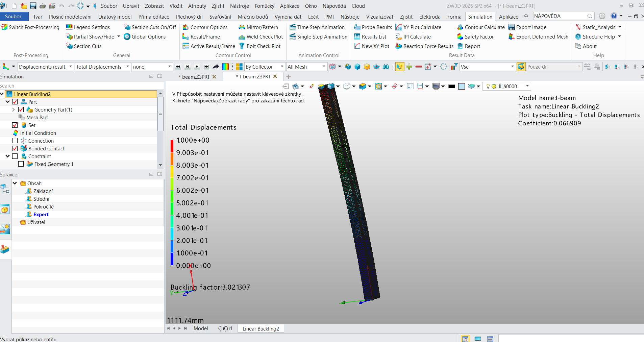The image size is (644, 342).
Task: Enable the Connection checkbox
Action: tap(15, 141)
